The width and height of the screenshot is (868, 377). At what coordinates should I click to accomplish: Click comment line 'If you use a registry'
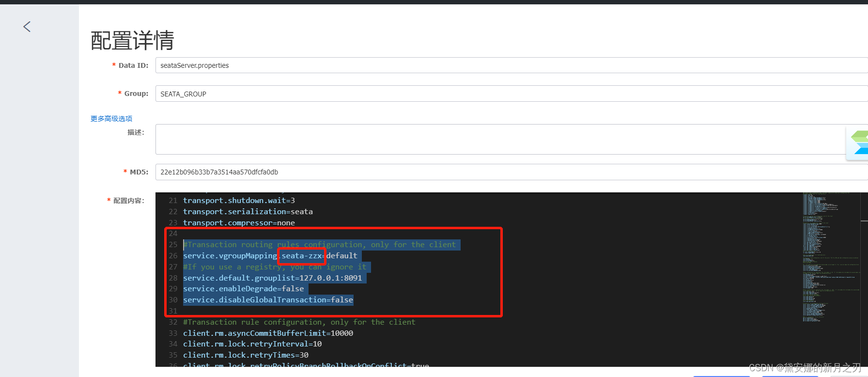(x=275, y=267)
